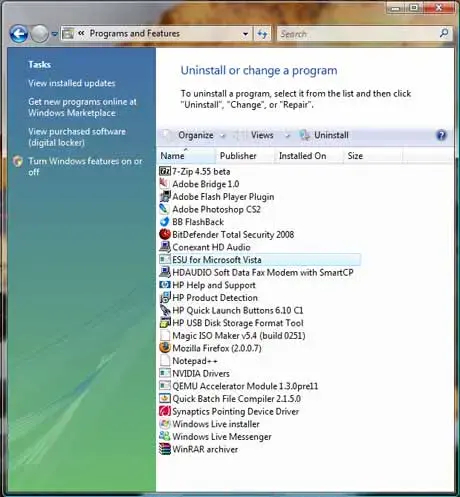Select the Adobe Bridge 1.0 entry

(206, 184)
